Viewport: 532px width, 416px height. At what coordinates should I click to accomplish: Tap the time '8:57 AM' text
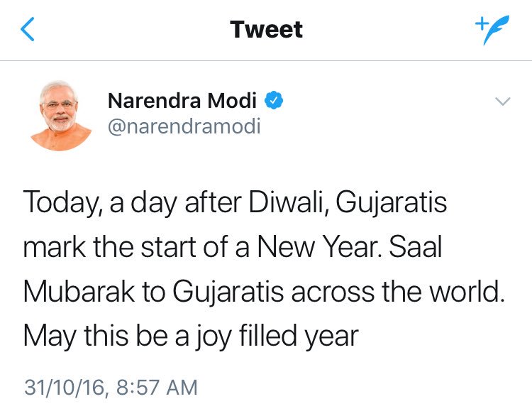[x=157, y=387]
